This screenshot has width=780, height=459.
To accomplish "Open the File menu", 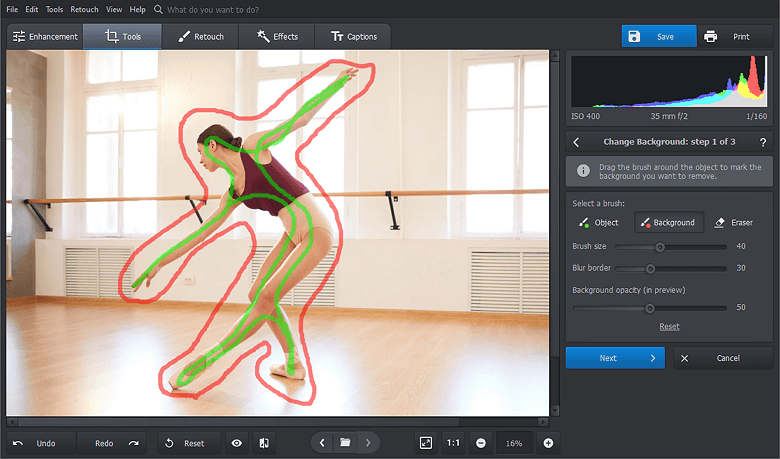I will click(12, 9).
